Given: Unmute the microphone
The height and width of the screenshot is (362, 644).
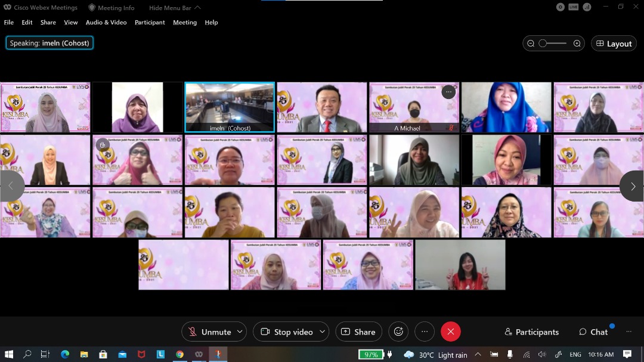Looking at the screenshot, I should tap(209, 332).
